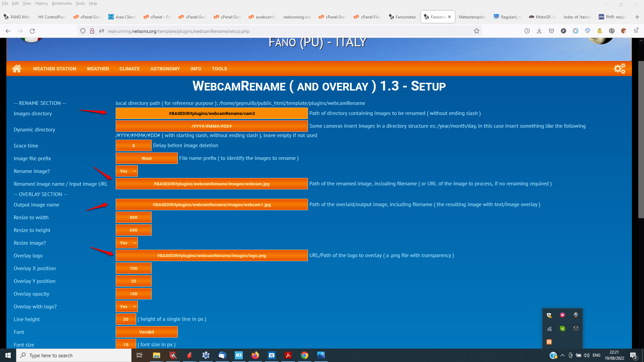
Task: Open Screenpresso from the system tray
Action: pyautogui.click(x=562, y=315)
